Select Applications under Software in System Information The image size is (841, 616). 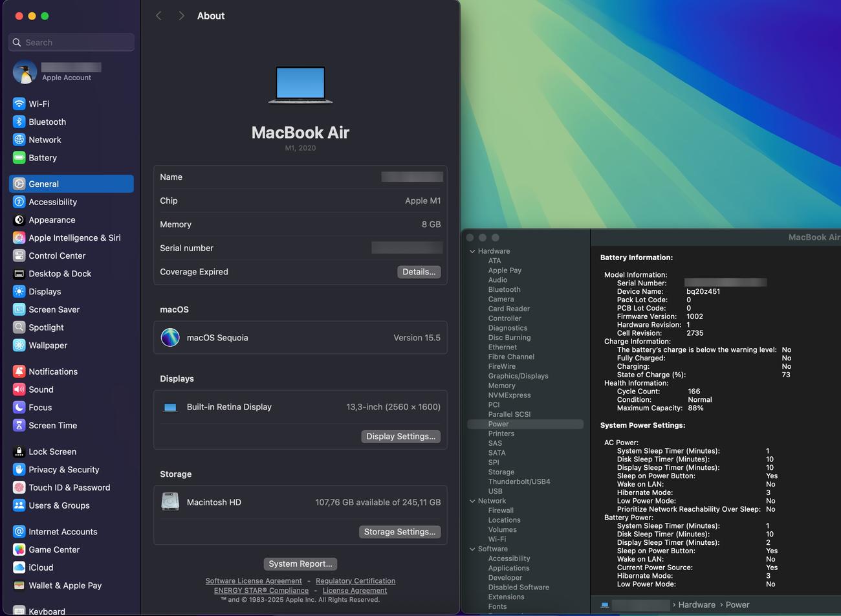point(508,568)
